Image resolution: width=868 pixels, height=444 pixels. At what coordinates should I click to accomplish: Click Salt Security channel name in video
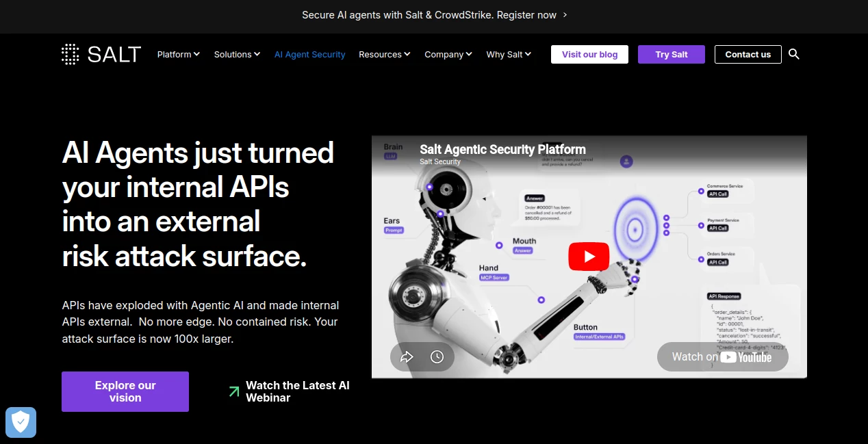440,162
